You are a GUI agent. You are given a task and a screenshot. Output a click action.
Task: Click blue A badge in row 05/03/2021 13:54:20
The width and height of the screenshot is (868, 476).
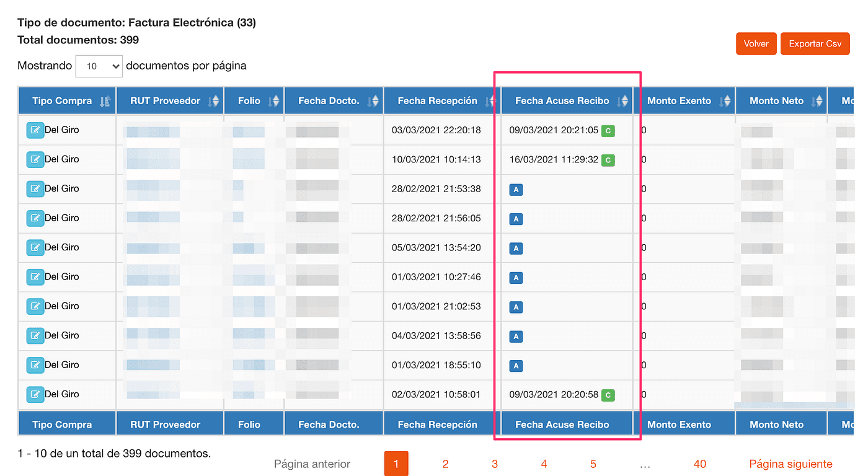516,248
